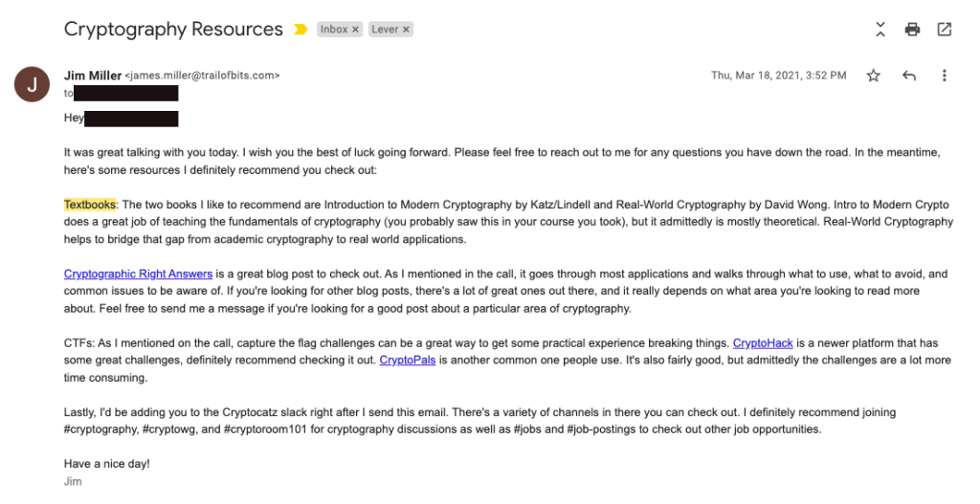Click the Inbox label tag
980x504 pixels.
334,30
